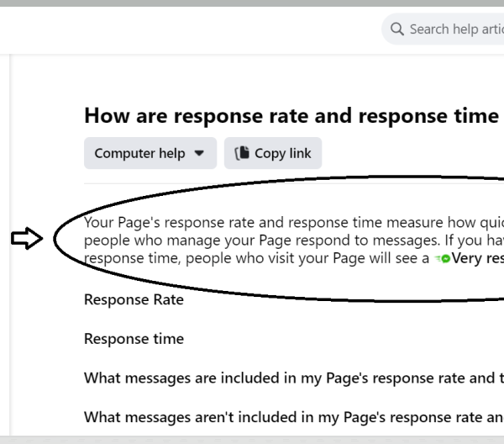Click the copy link clipboard icon
Image resolution: width=504 pixels, height=444 pixels.
pos(242,153)
